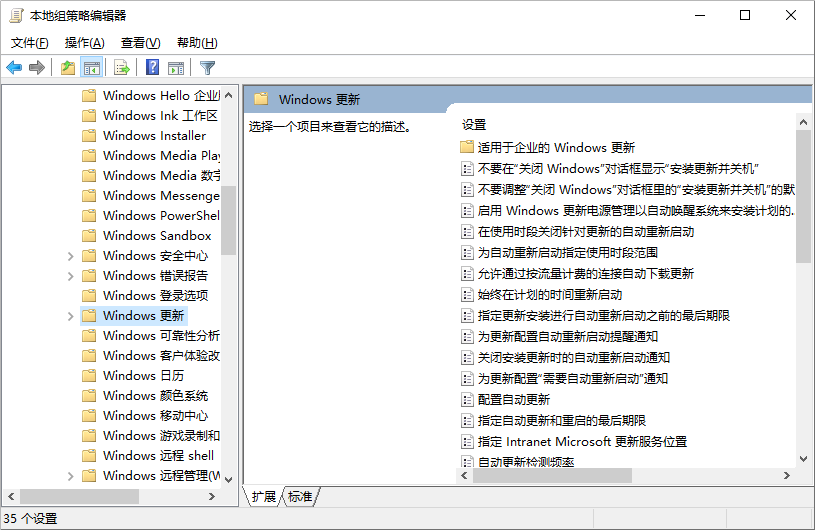Go back with the blue left arrow
The image size is (815, 530).
point(14,68)
